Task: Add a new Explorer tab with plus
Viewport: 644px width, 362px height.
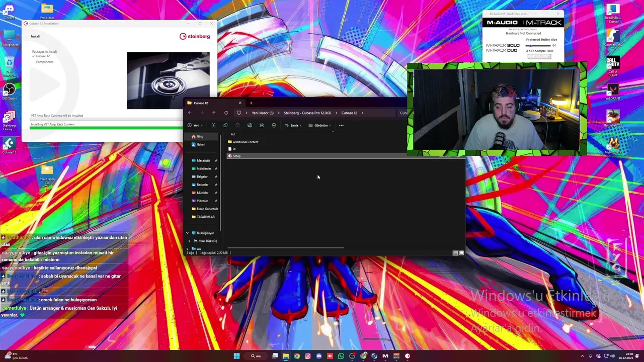Action: coord(251,103)
